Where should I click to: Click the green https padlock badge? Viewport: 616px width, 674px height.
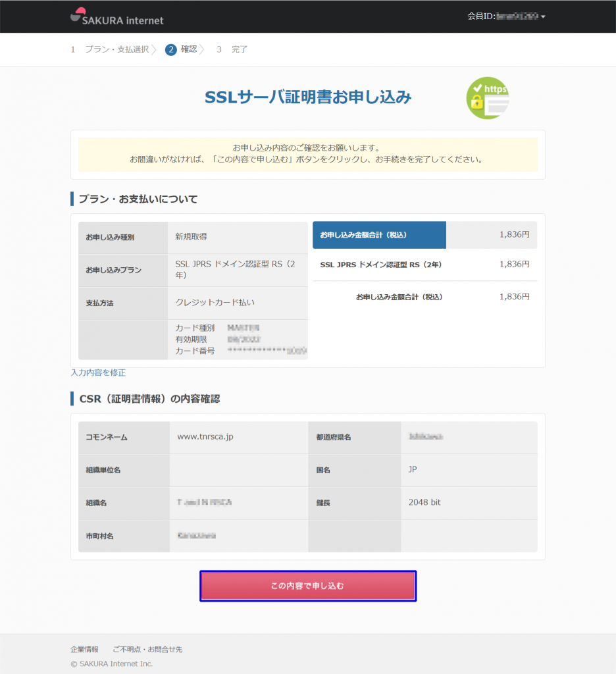pyautogui.click(x=488, y=97)
